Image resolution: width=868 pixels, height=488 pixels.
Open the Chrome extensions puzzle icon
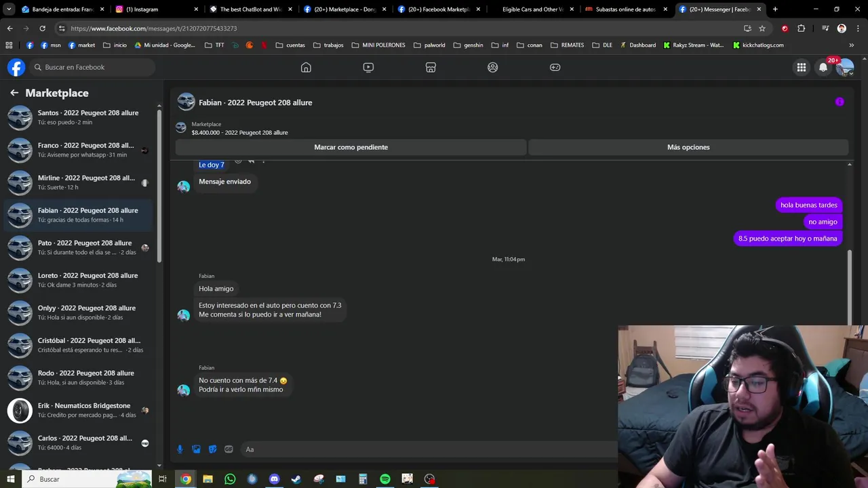pyautogui.click(x=801, y=28)
